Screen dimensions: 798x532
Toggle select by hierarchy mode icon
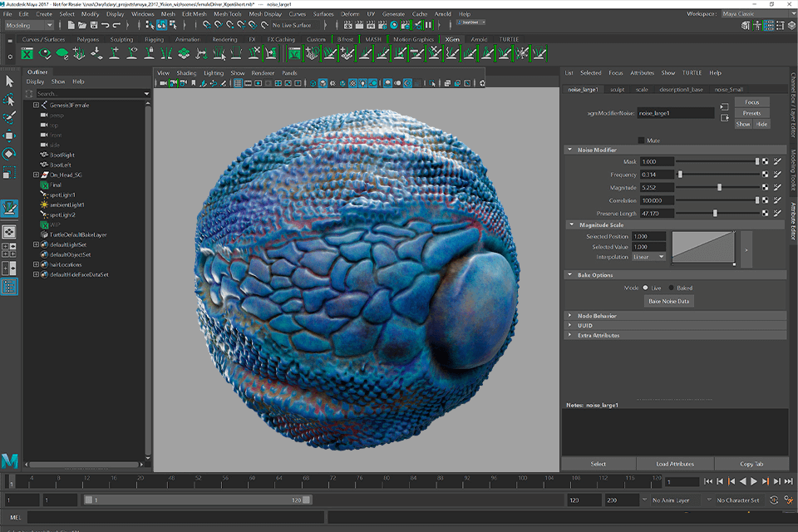point(150,25)
